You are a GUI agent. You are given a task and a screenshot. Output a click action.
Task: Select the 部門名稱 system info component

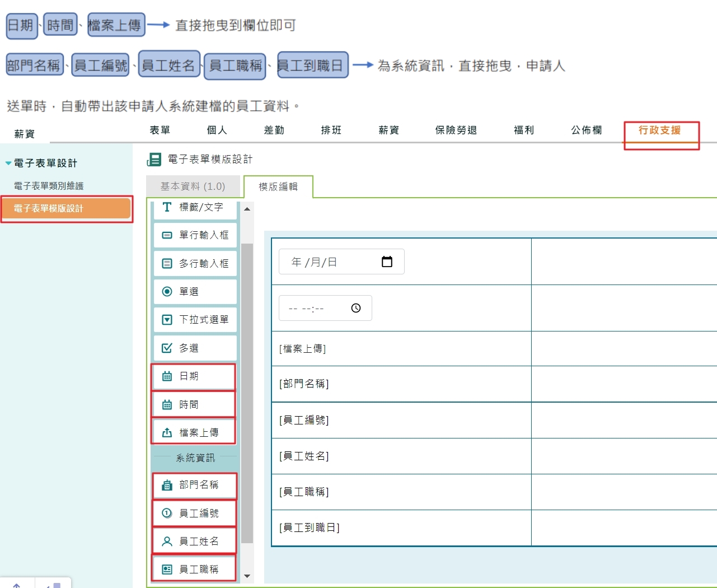193,486
